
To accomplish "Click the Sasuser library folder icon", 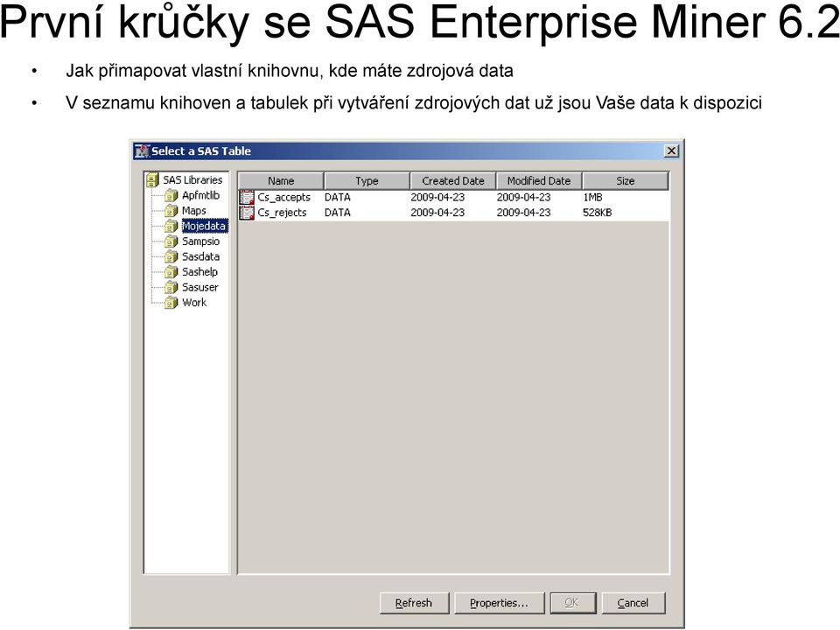I will (171, 287).
